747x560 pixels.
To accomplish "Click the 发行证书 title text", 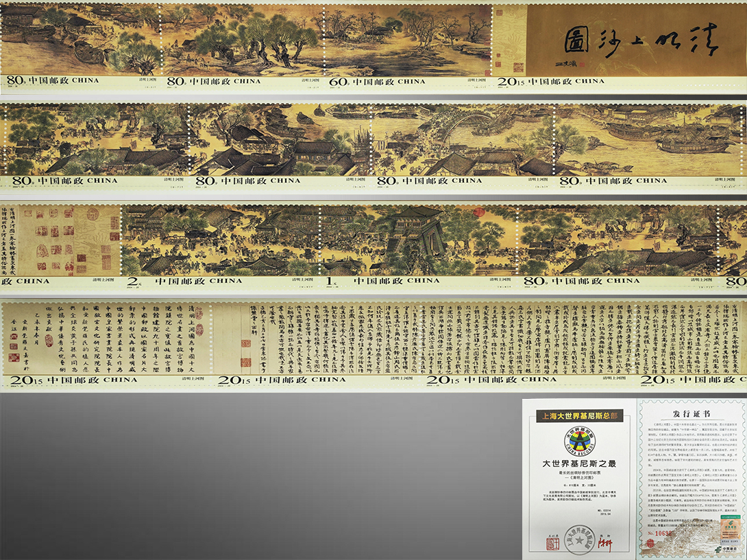I will click(x=691, y=413).
